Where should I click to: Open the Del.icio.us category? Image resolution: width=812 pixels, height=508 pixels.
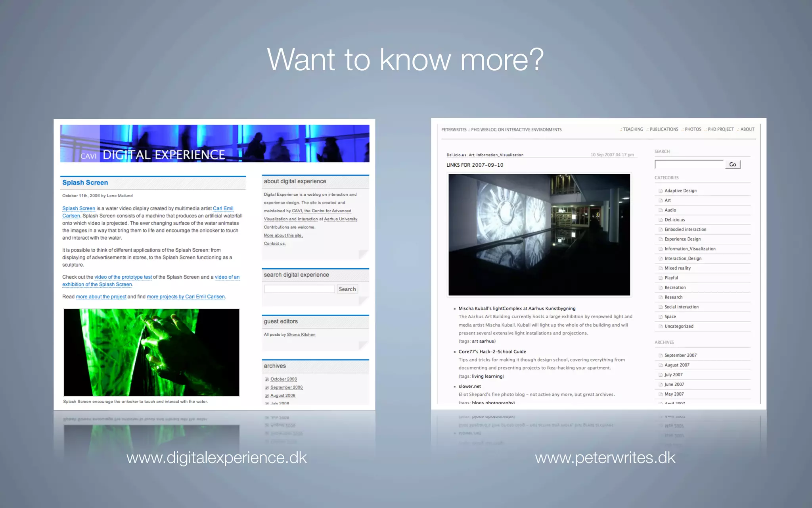674,219
